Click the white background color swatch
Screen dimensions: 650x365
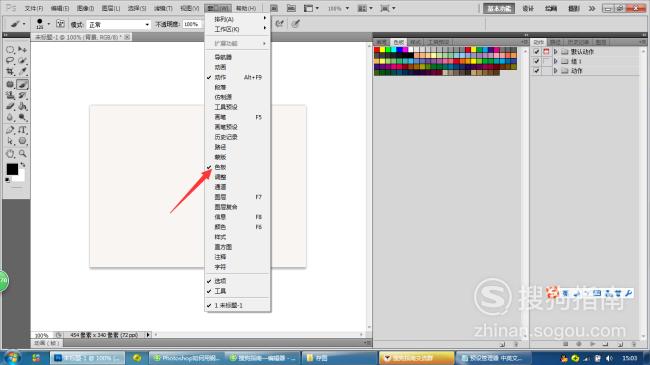pyautogui.click(x=20, y=178)
